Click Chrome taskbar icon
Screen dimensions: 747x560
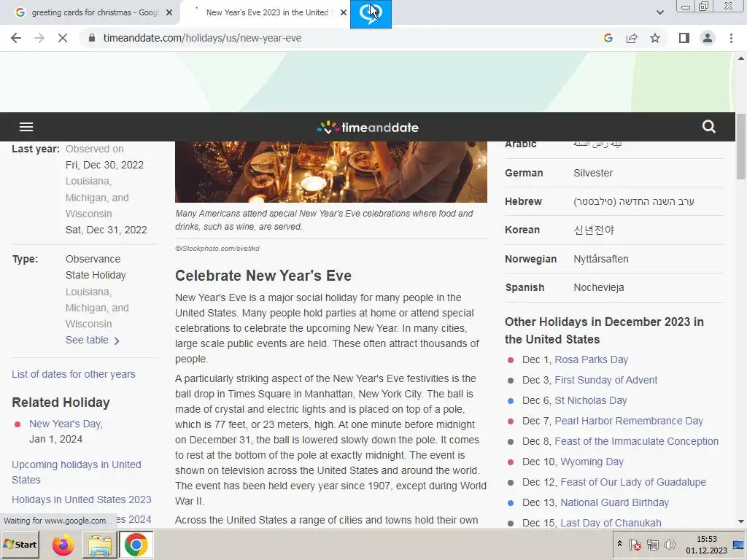tap(136, 545)
